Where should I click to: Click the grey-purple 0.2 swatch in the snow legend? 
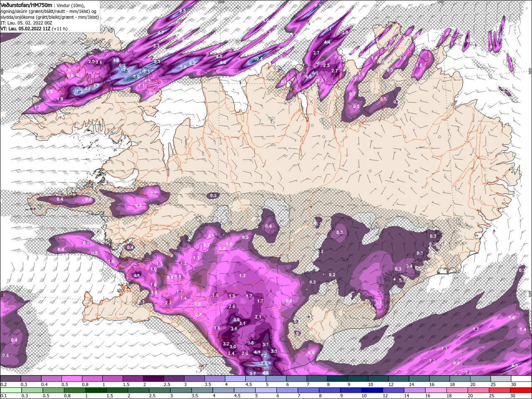pos(10,379)
